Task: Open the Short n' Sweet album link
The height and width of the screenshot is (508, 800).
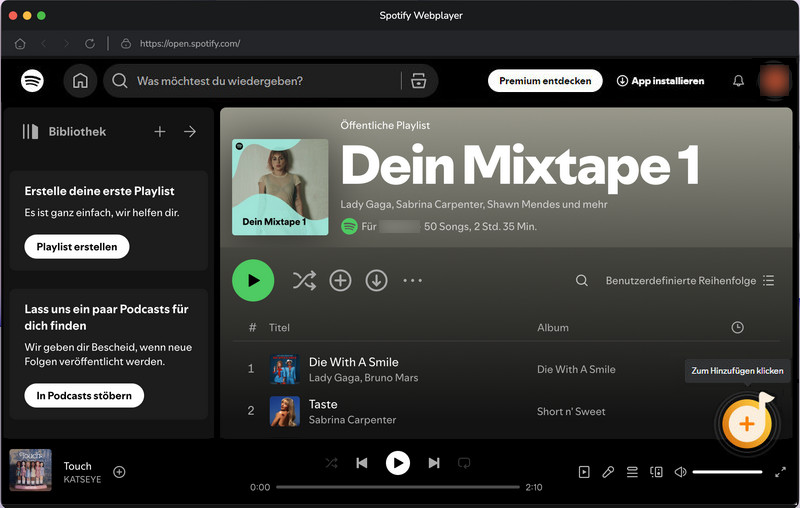Action: click(571, 412)
